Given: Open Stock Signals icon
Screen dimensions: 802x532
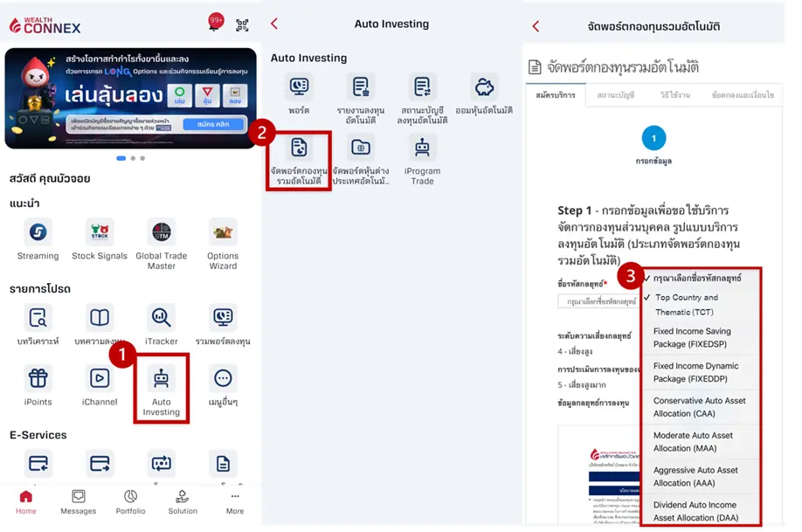Looking at the screenshot, I should tap(100, 232).
